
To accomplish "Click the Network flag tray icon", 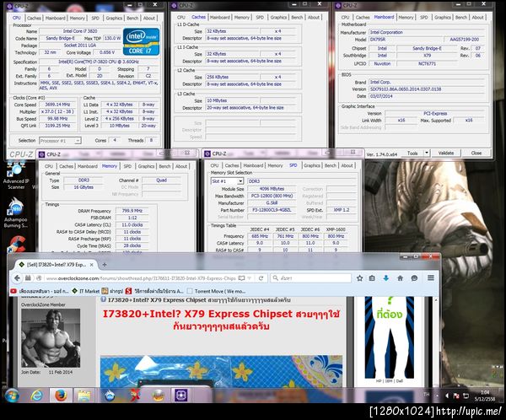I will click(x=456, y=396).
